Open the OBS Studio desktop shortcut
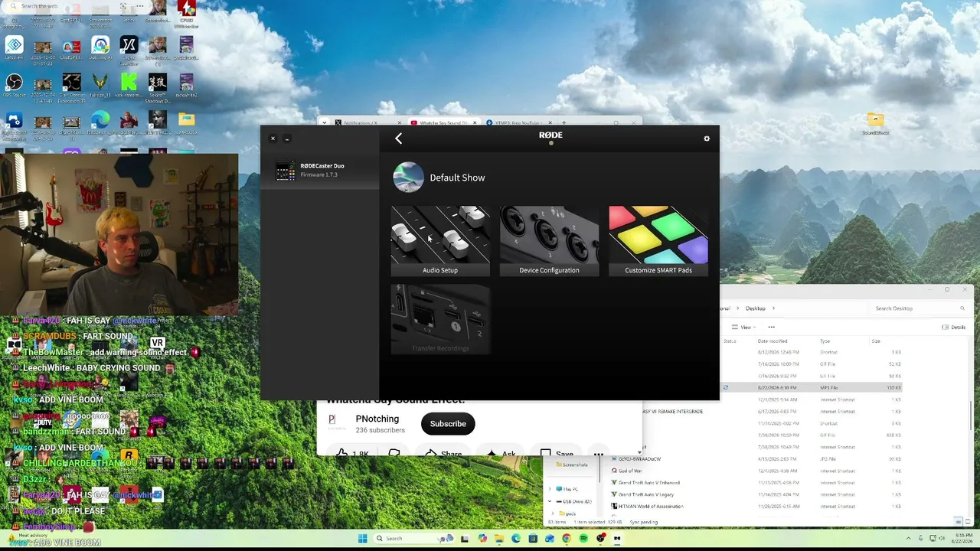Image resolution: width=980 pixels, height=551 pixels. point(14,86)
